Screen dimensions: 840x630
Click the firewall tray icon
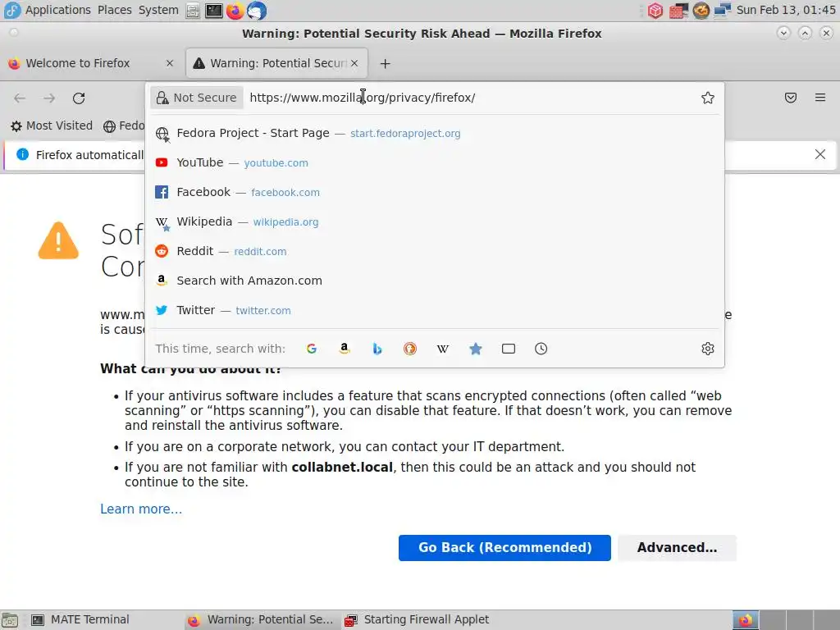(678, 10)
